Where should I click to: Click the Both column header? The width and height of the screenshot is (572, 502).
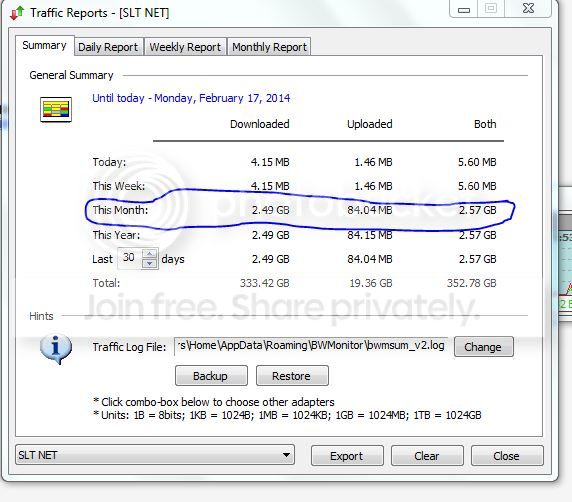pos(485,124)
